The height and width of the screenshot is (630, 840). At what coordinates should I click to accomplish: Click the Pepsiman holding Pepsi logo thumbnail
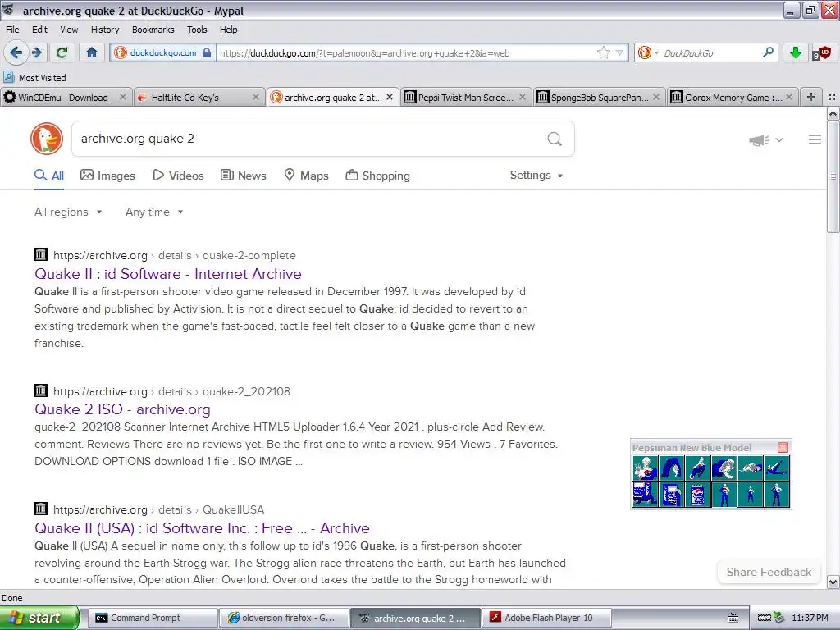tap(646, 468)
